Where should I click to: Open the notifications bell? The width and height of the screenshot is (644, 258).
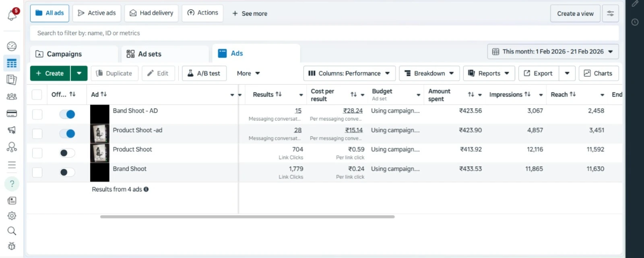[12, 15]
